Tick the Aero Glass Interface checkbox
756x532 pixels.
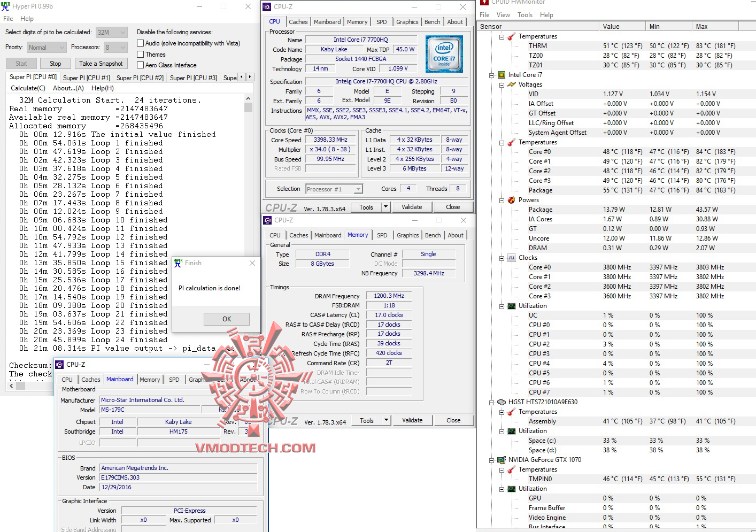pyautogui.click(x=141, y=65)
